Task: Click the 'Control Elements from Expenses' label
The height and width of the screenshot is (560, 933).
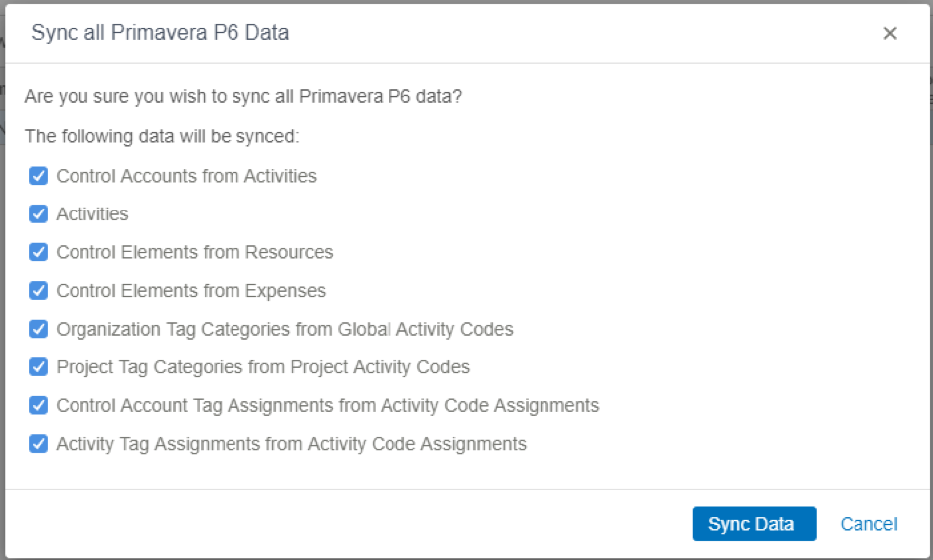Action: point(191,291)
